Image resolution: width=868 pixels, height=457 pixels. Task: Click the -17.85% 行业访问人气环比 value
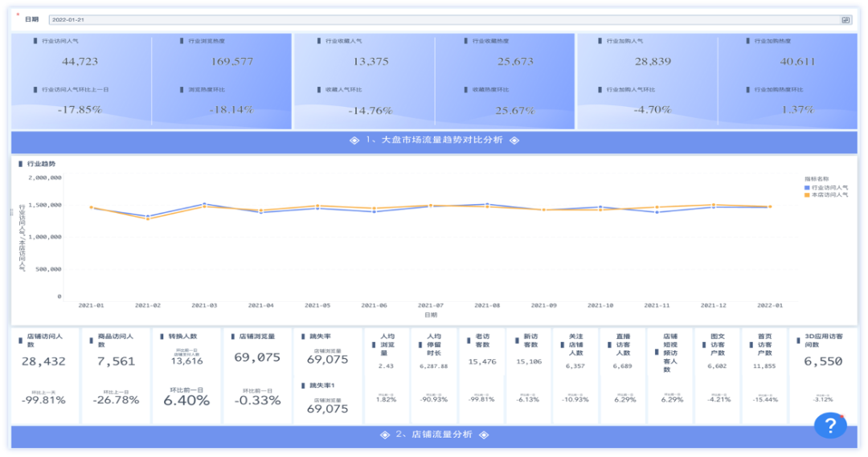[x=80, y=109]
